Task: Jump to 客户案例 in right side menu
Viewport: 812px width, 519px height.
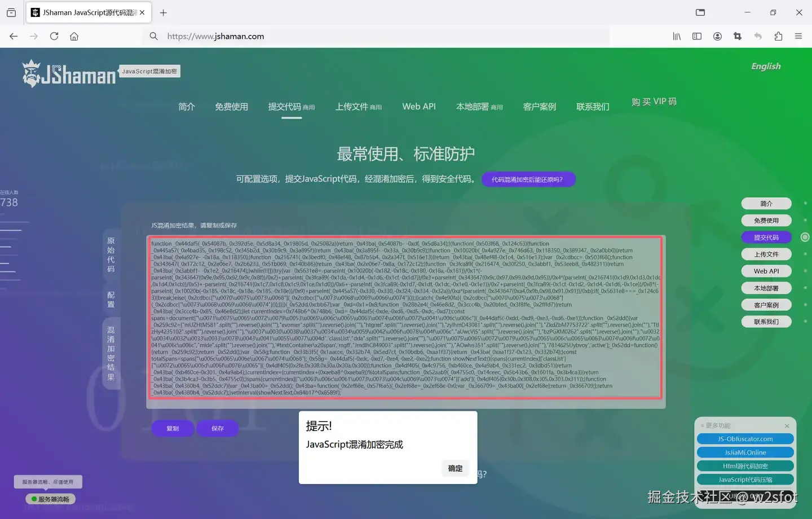Action: click(766, 305)
